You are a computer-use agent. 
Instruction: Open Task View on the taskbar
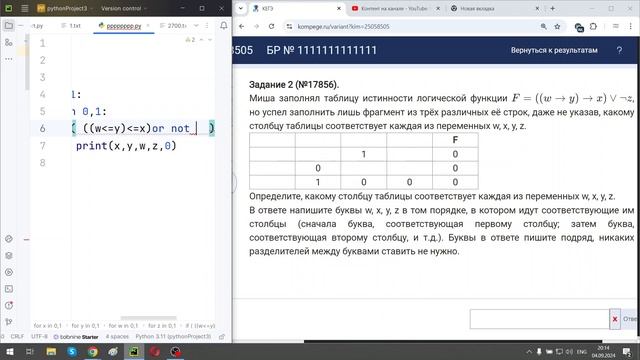click(x=30, y=352)
